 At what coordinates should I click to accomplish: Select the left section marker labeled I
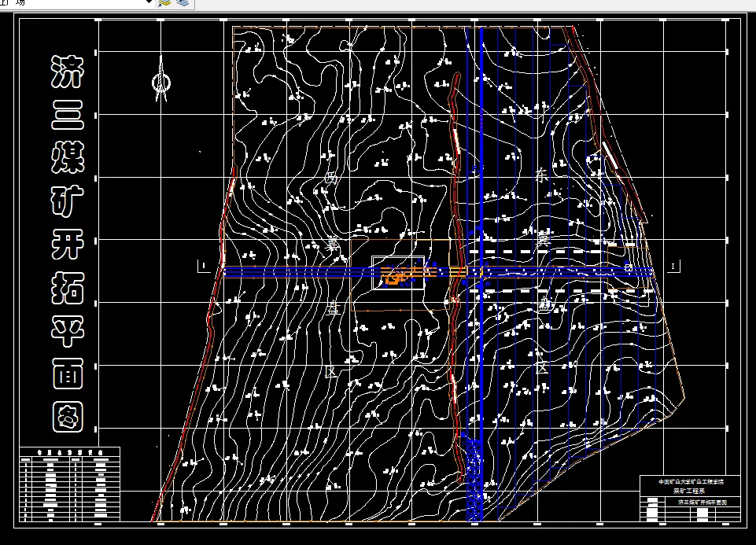pos(204,266)
